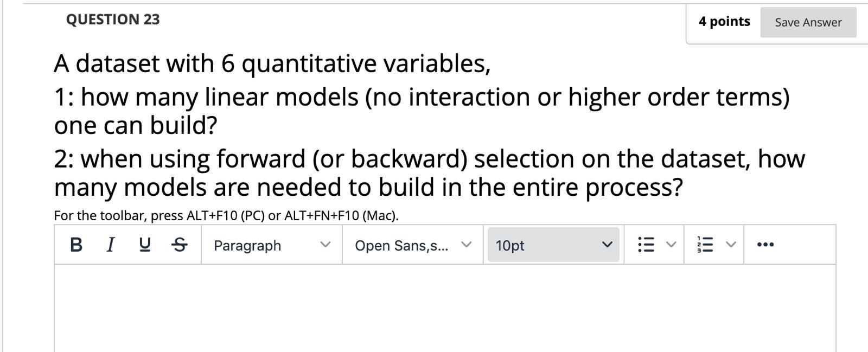Apply italic formatting
The width and height of the screenshot is (868, 352).
(x=110, y=245)
